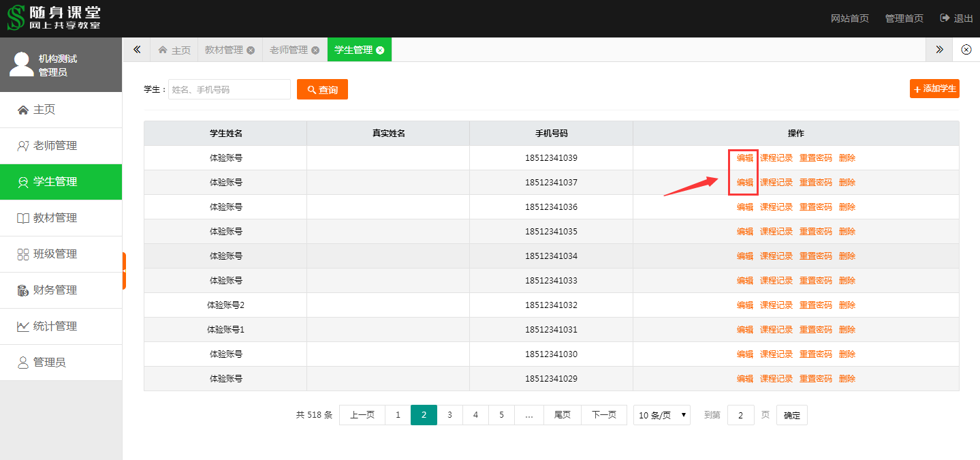Screen dimensions: 980x460
Task: Open the 10 条/页 page size dropdown
Action: pos(662,415)
